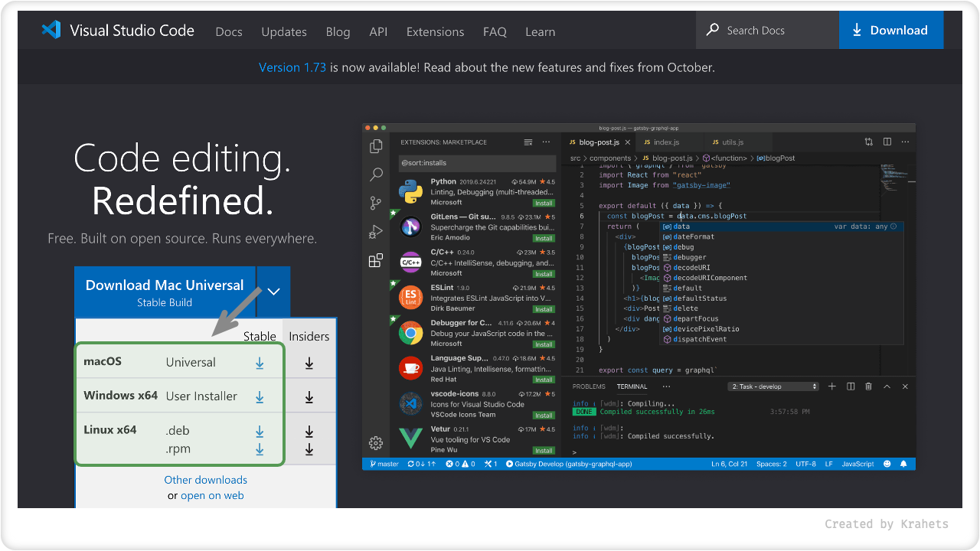This screenshot has width=980, height=551.
Task: Click the macOS Universal Stable download arrow
Action: [x=260, y=364]
